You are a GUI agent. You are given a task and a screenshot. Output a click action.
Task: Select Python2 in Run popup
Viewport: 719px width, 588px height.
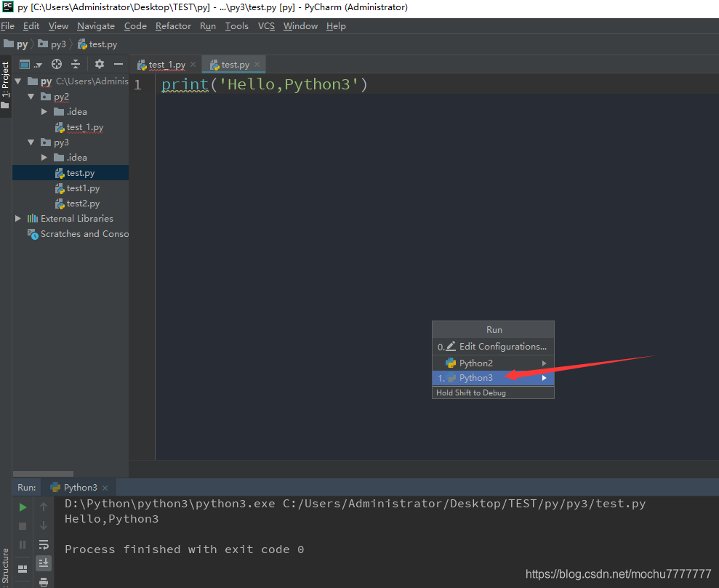click(493, 363)
